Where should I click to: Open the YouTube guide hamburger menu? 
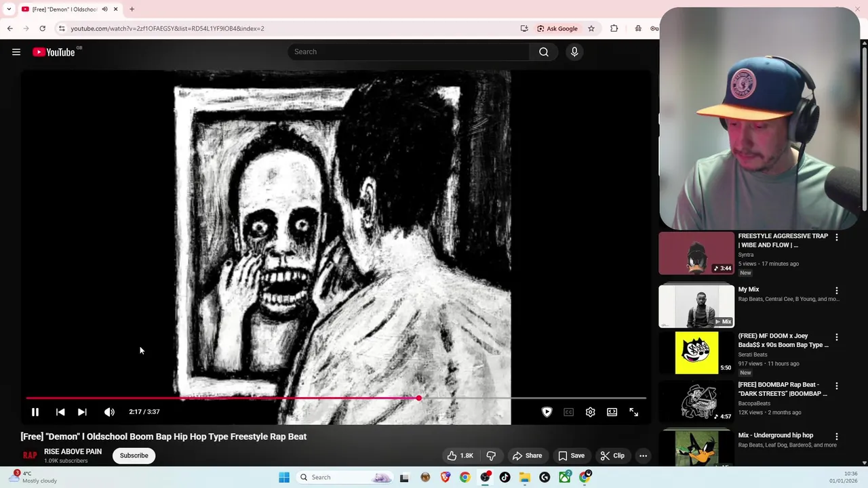coord(16,52)
